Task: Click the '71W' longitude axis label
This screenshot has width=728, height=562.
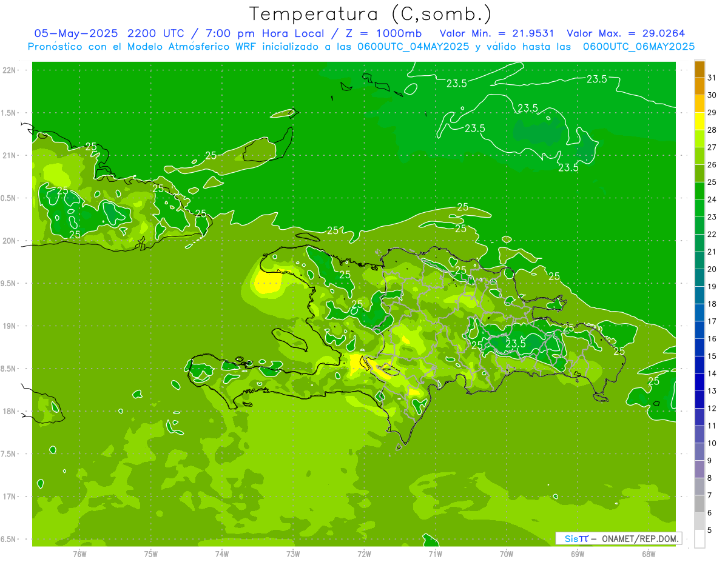Action: 435,554
